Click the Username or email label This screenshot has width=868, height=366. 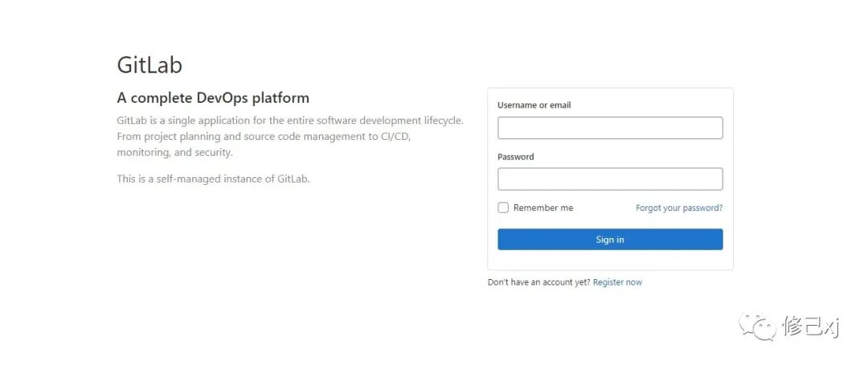point(534,105)
